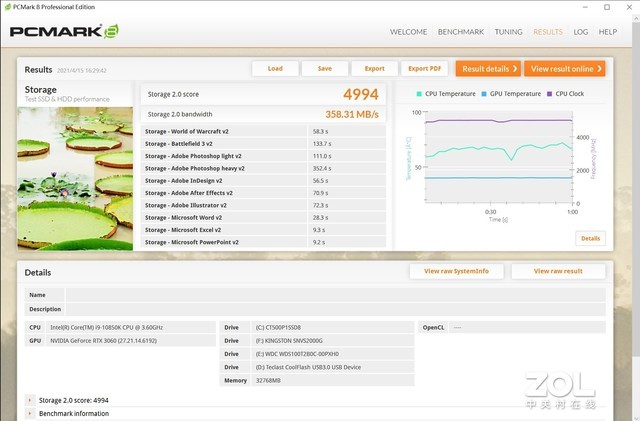This screenshot has height=421, width=640.
Task: Switch to the BENCHMARK tab
Action: coord(461,32)
